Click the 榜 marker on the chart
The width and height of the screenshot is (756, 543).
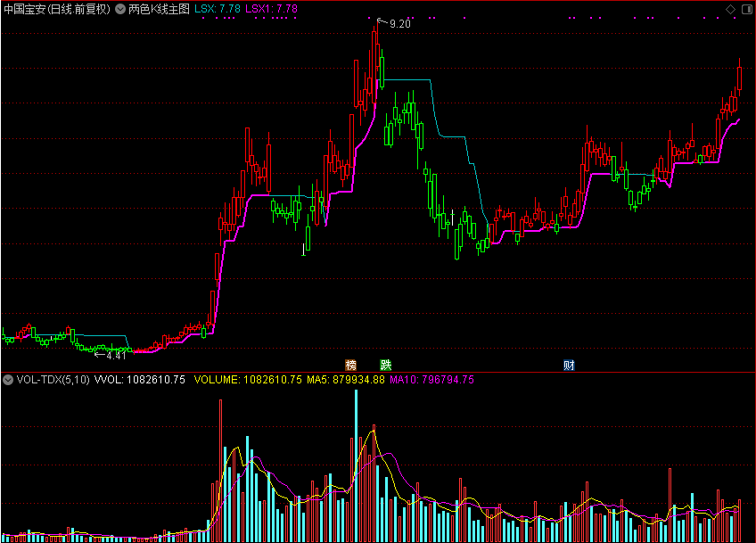click(x=351, y=365)
